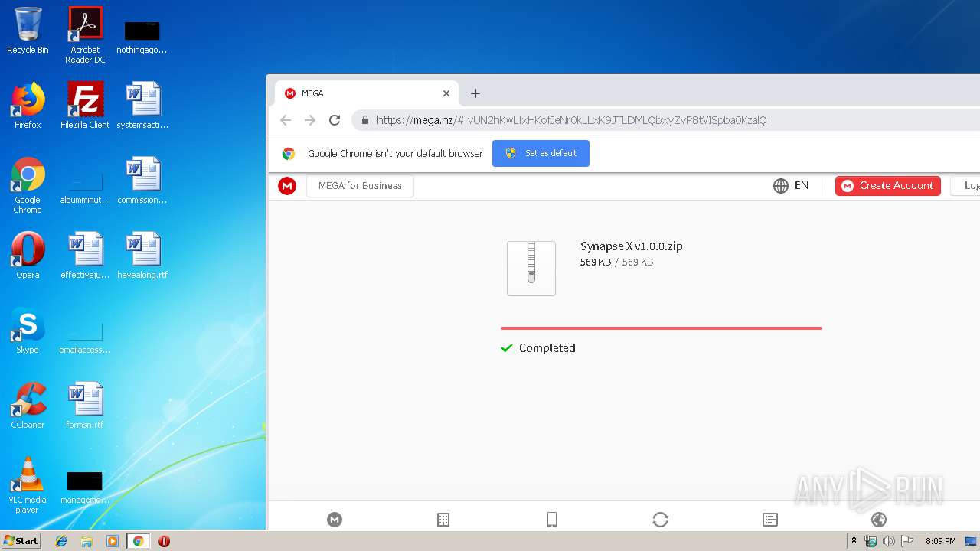Click the MEGA M icon in bottom bar
The width and height of the screenshot is (980, 551).
335,520
